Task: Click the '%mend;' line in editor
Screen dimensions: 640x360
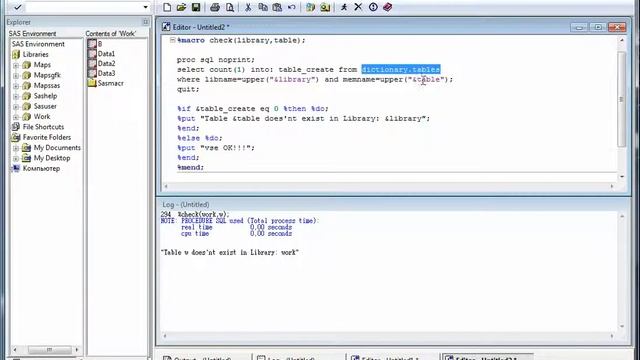Action: [190, 167]
